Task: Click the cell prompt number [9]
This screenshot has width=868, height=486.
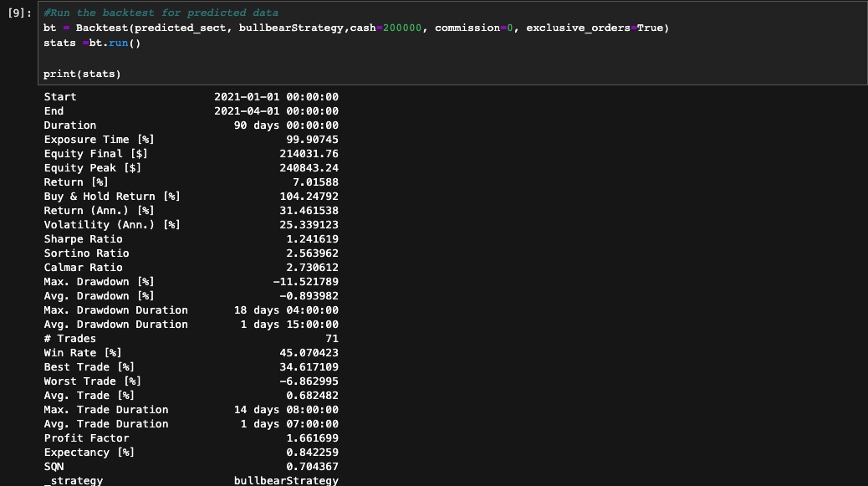Action: click(x=19, y=13)
